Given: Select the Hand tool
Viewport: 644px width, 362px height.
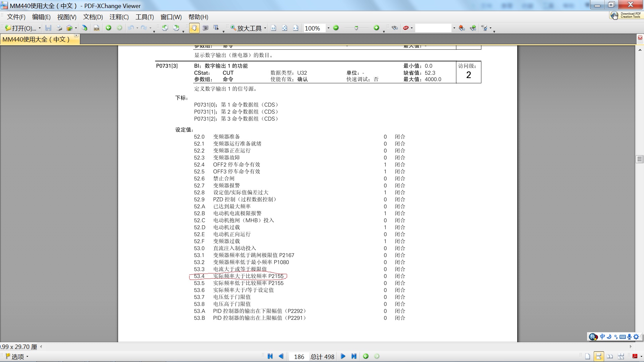Looking at the screenshot, I should pos(194,28).
